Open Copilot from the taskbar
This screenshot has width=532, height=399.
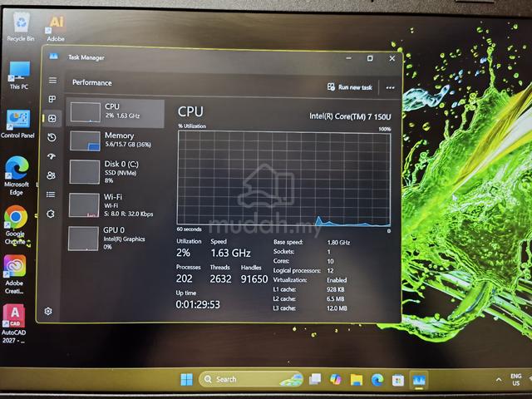[x=336, y=379]
